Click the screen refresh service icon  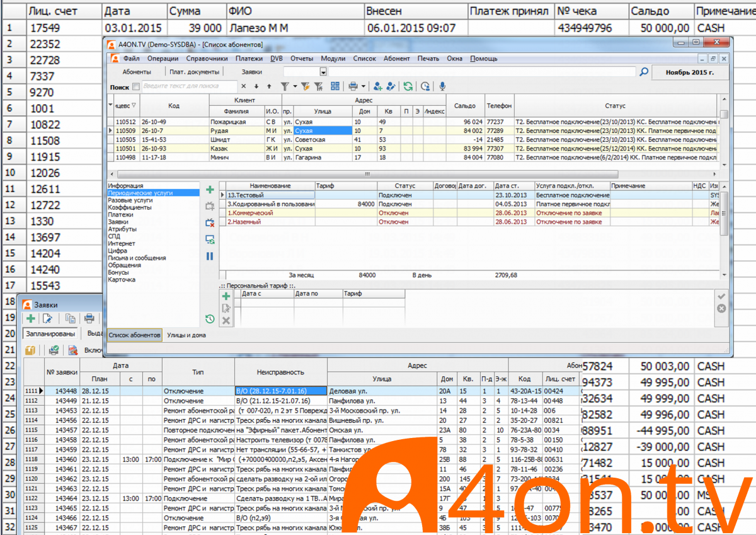tap(210, 239)
